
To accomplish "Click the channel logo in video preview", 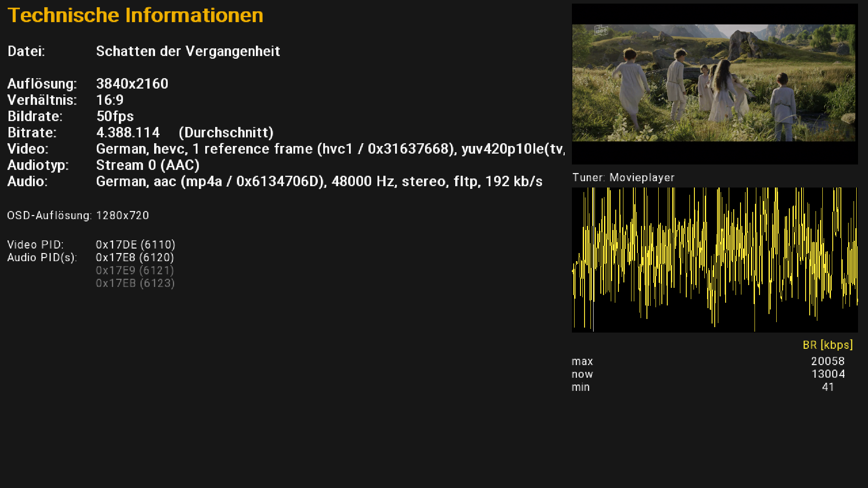I will (x=601, y=31).
